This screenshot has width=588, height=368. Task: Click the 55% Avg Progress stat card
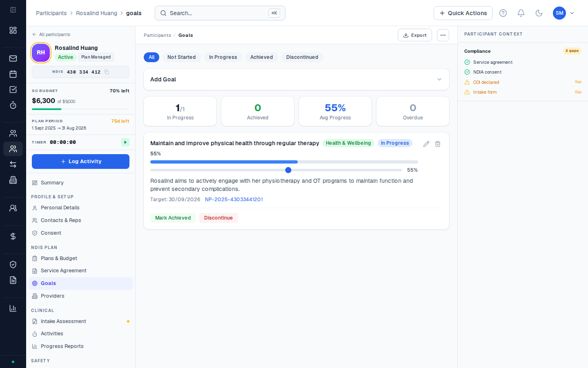pos(335,111)
